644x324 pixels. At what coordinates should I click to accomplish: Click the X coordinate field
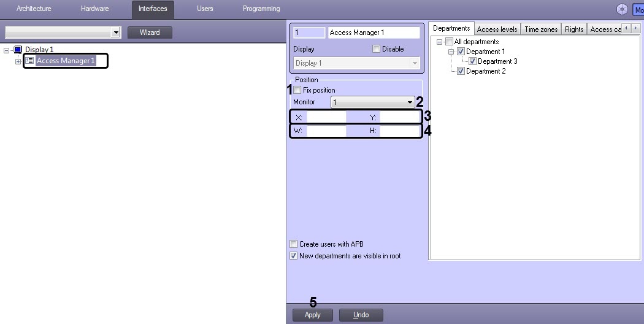pyautogui.click(x=326, y=118)
